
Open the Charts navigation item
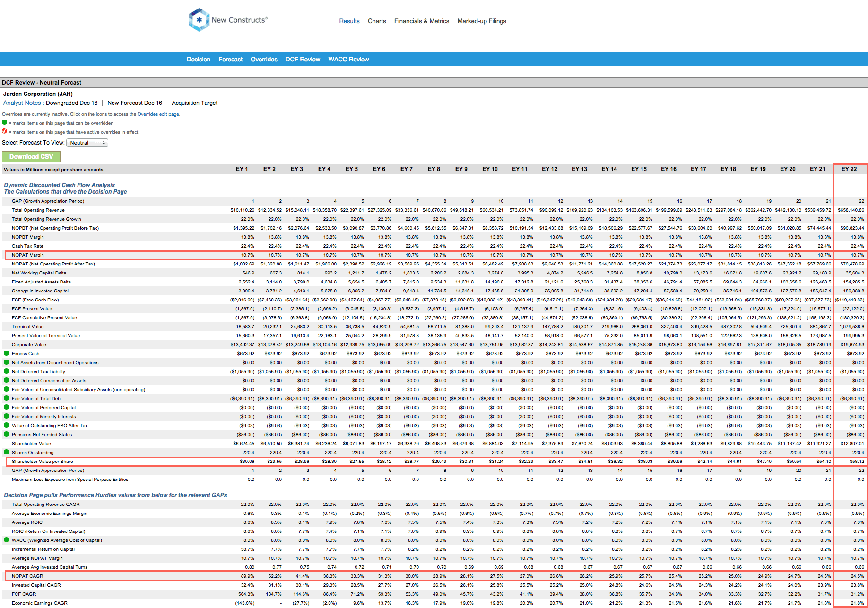[x=377, y=21]
